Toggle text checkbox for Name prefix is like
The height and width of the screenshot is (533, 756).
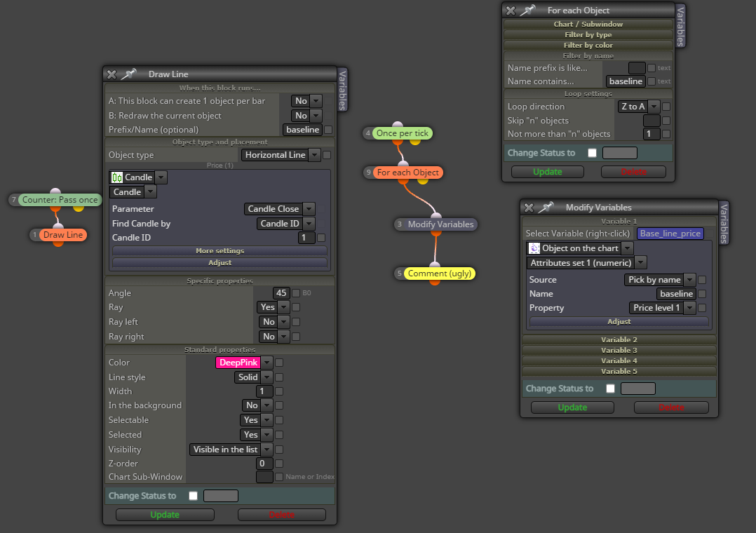point(652,68)
